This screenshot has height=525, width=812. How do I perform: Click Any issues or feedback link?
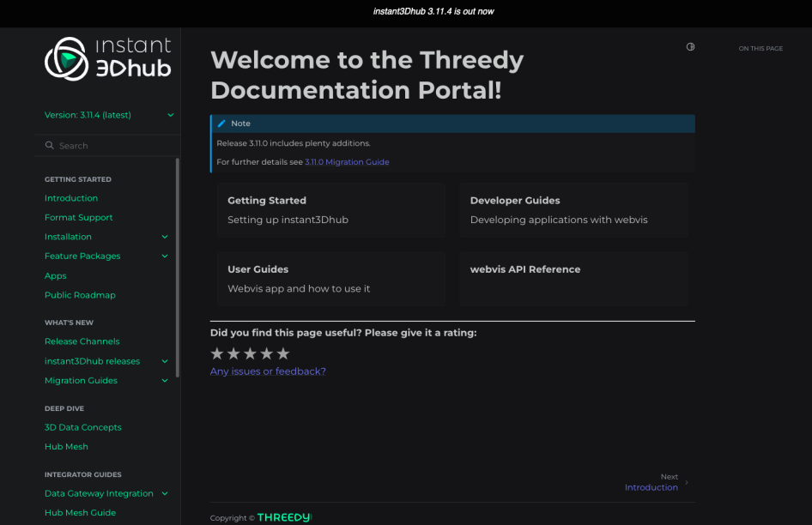(268, 371)
